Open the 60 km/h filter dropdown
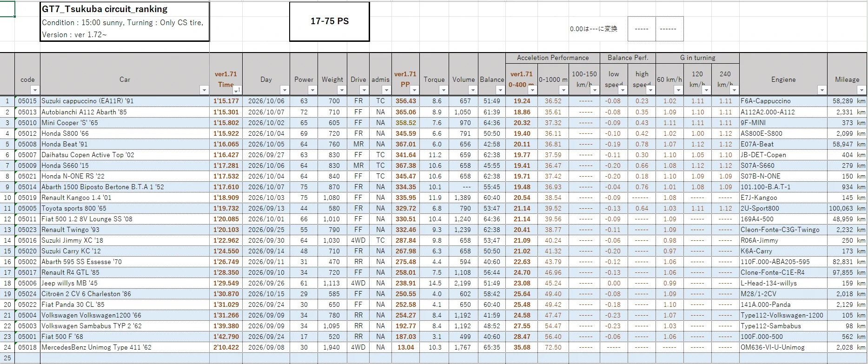 point(678,90)
